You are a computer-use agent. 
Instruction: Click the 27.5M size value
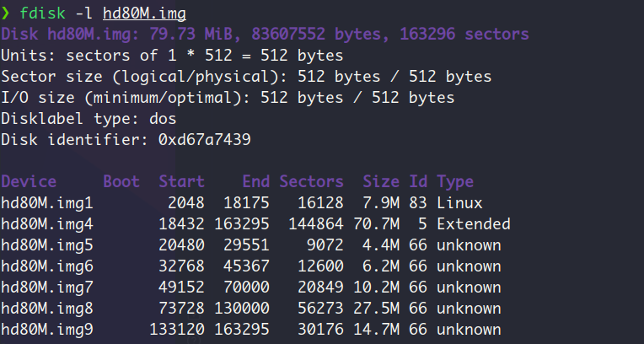click(376, 309)
